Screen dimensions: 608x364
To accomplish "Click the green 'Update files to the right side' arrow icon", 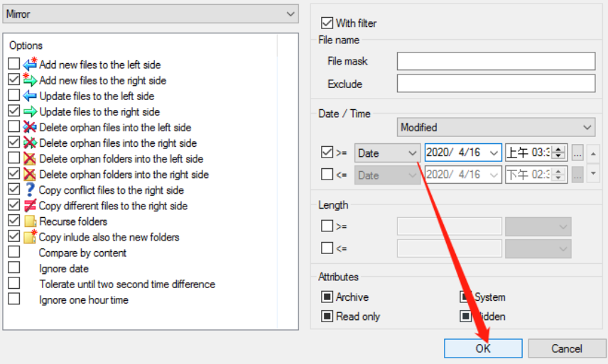I will click(x=30, y=111).
